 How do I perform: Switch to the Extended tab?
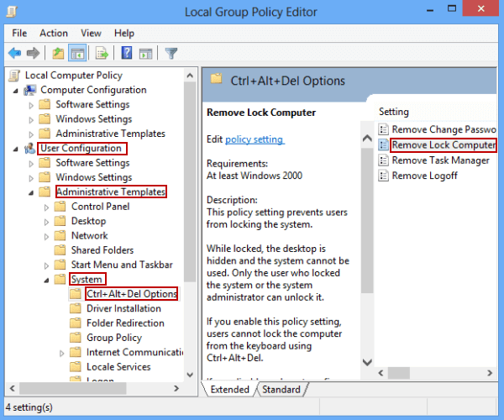pos(230,389)
